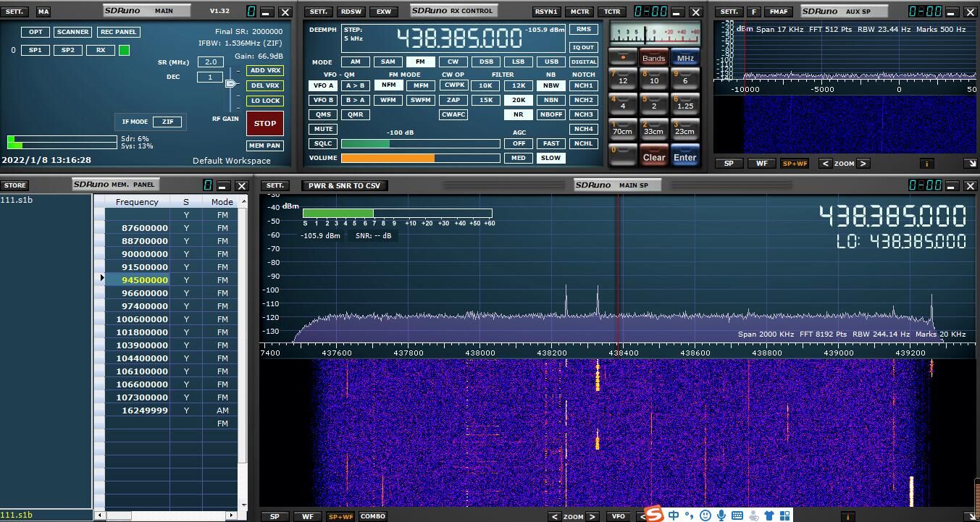Enable LO LOCK
980x522 pixels.
pos(265,101)
